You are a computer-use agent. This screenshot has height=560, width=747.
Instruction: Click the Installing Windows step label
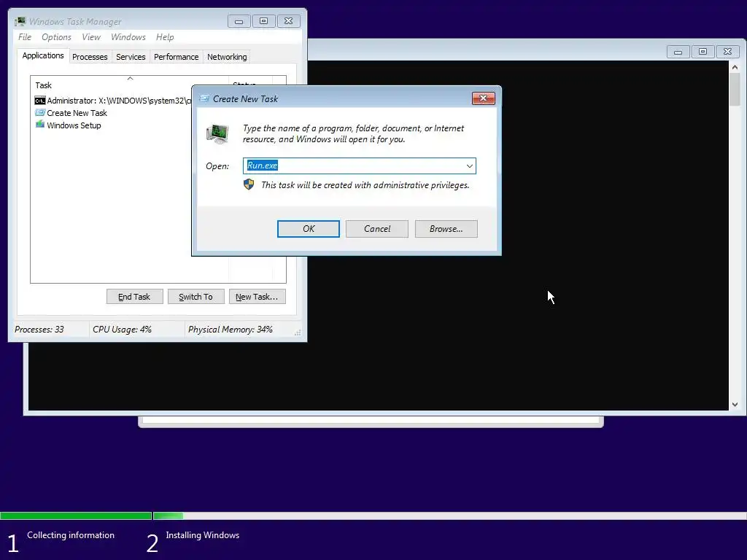(x=203, y=535)
